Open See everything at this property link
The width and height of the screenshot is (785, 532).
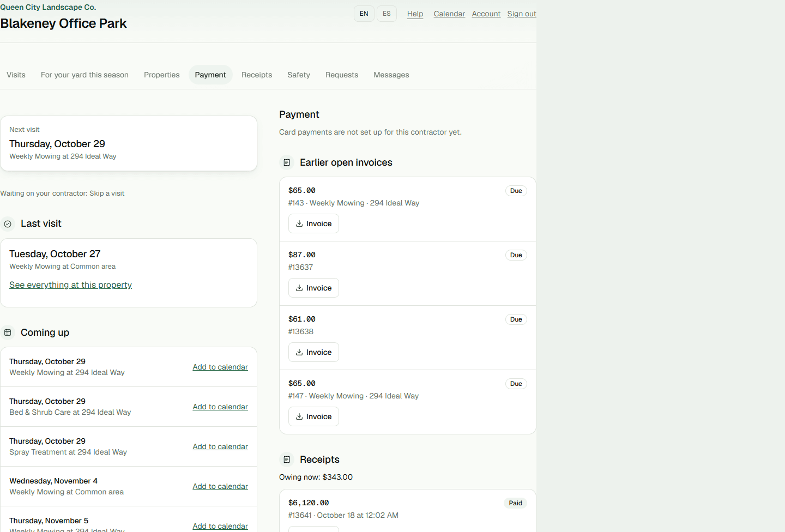pos(70,285)
